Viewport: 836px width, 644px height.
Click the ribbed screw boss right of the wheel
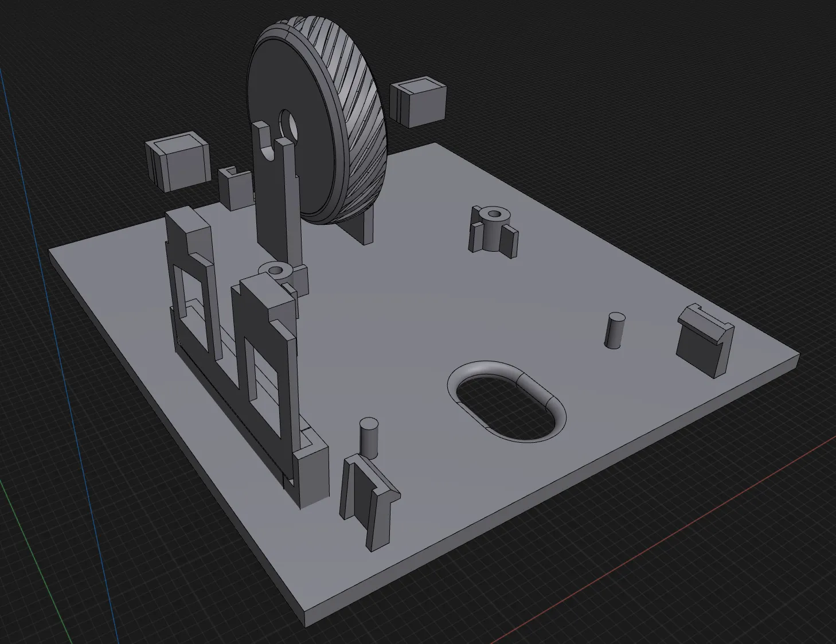[493, 229]
